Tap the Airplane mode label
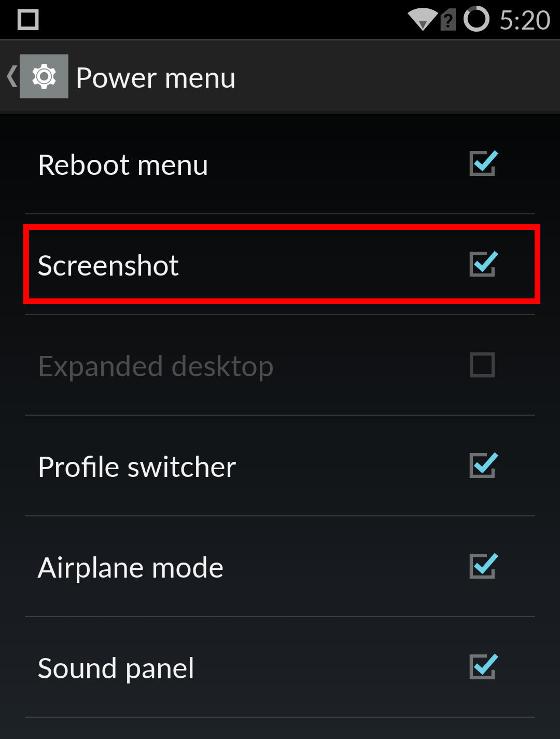Screen dimensions: 560x739 point(131,569)
